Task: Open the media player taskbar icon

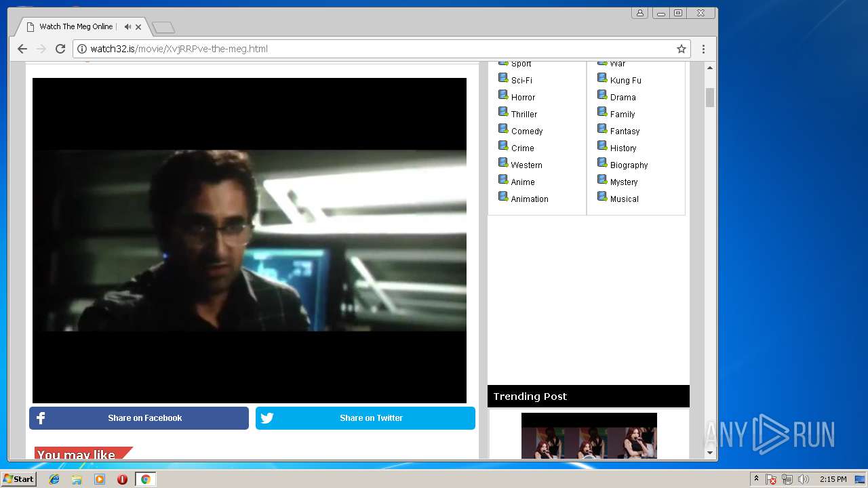Action: 100,479
